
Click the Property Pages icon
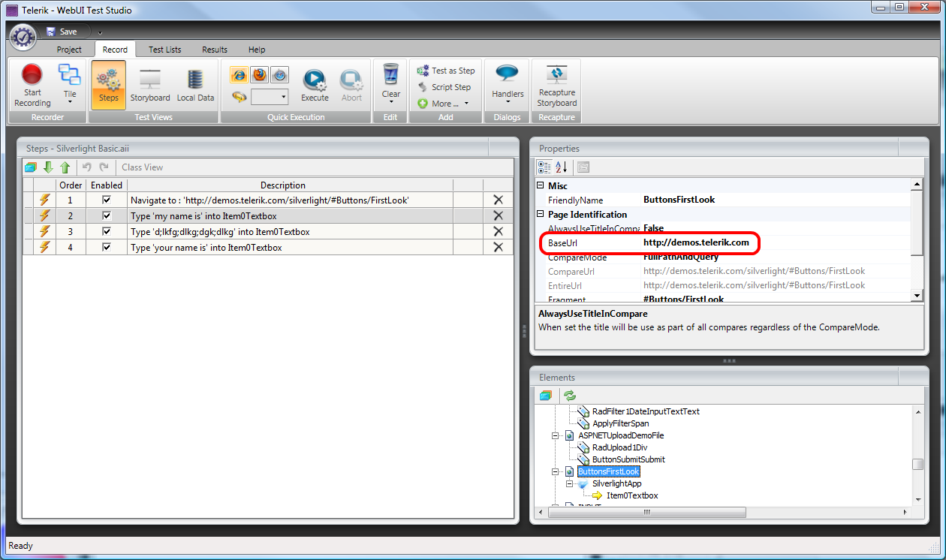(583, 167)
